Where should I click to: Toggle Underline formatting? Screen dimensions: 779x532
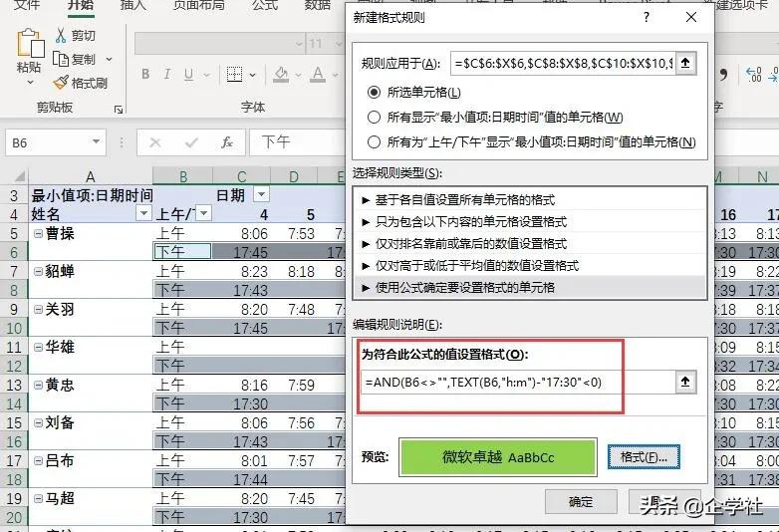(189, 75)
